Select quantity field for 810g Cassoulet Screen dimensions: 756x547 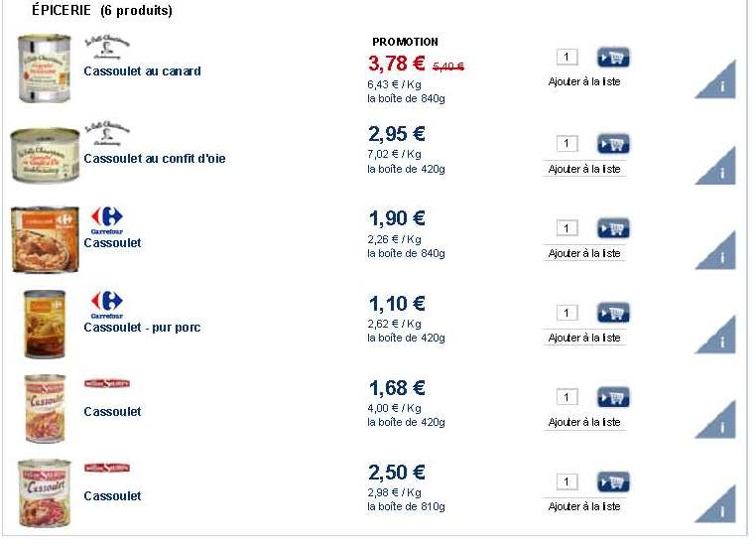(567, 481)
